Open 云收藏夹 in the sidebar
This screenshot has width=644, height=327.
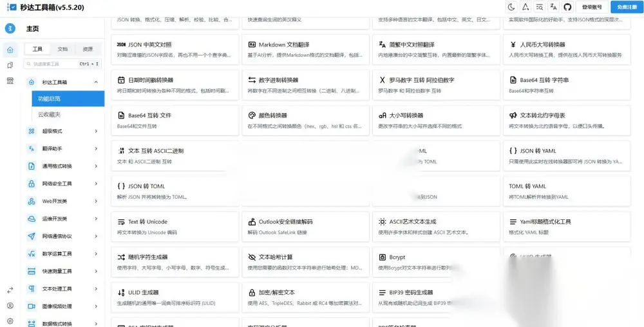(68, 115)
